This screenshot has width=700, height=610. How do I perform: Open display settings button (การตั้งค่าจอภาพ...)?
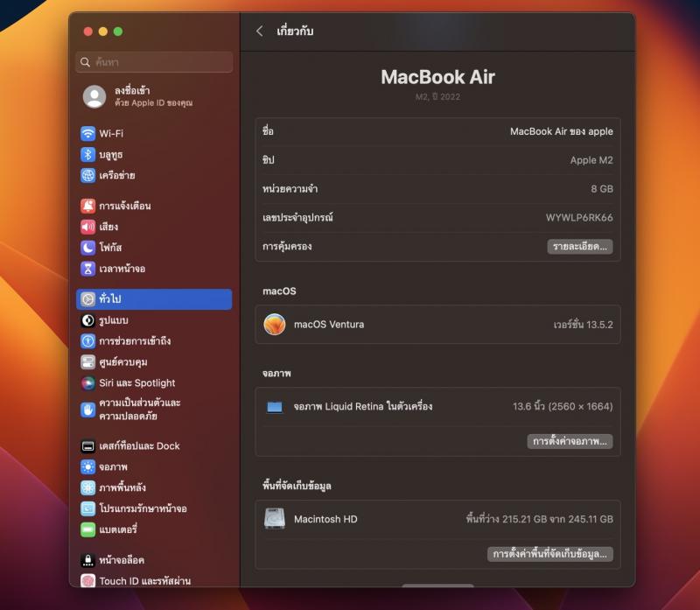[570, 441]
